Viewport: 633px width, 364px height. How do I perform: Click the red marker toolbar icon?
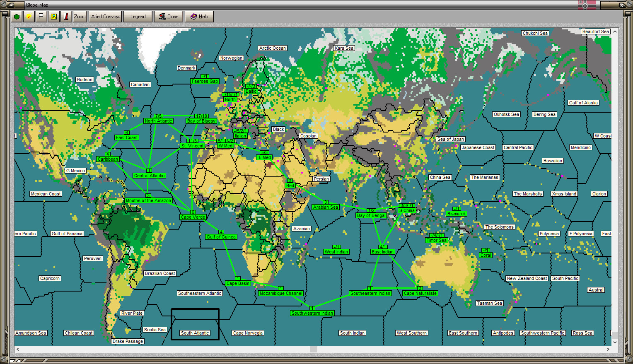click(66, 17)
